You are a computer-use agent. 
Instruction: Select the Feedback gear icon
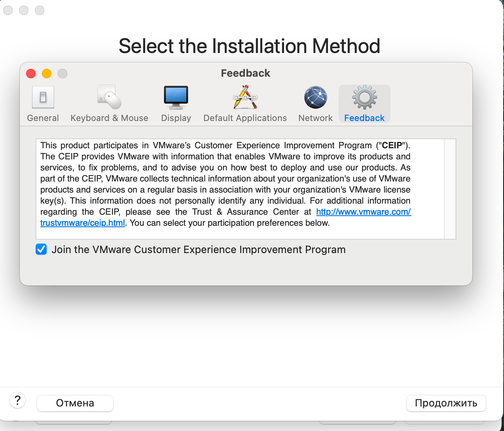click(365, 97)
